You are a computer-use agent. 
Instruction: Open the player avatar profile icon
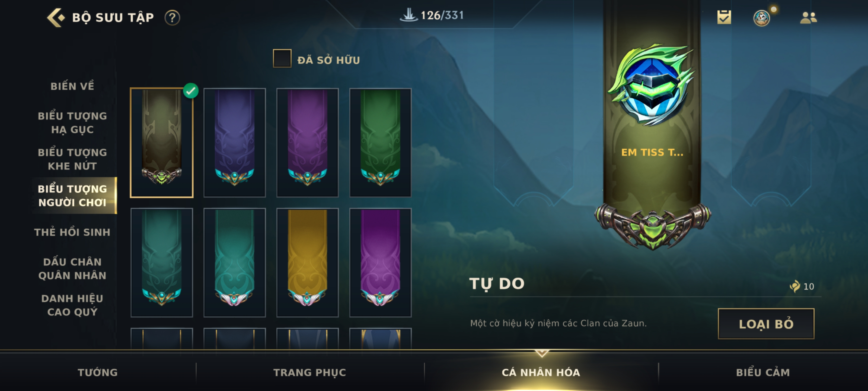pyautogui.click(x=761, y=18)
